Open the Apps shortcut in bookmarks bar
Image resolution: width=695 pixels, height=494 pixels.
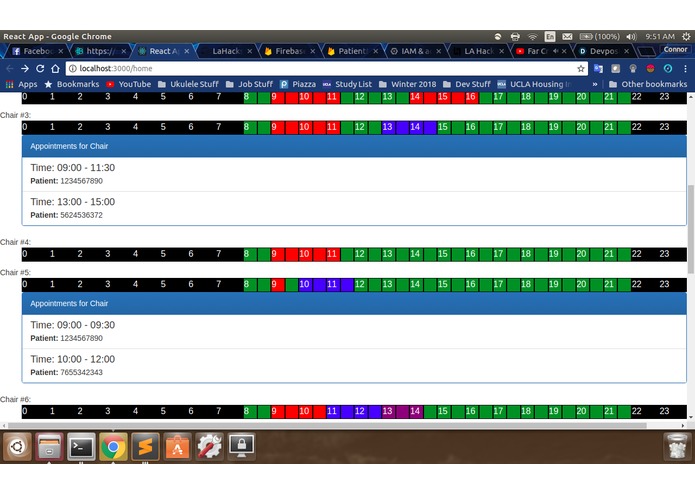(x=22, y=84)
